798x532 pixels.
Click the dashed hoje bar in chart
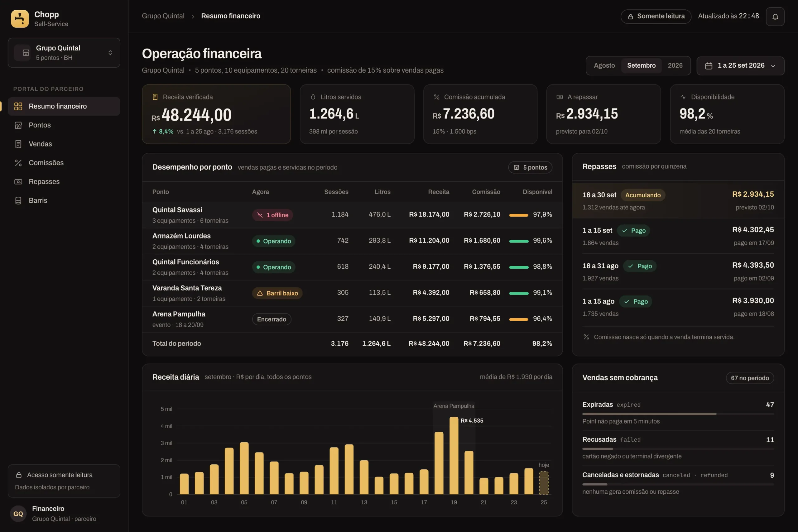(x=544, y=483)
